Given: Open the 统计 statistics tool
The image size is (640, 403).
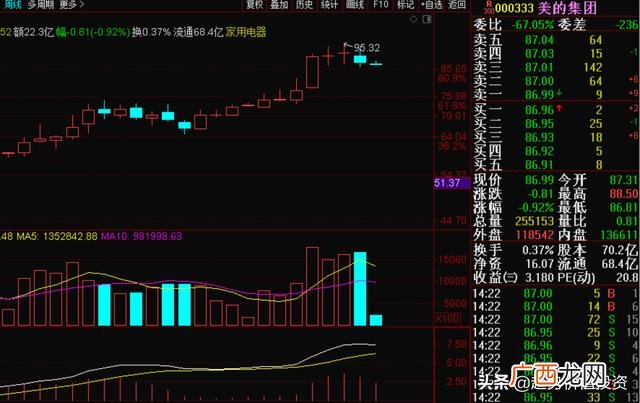Looking at the screenshot, I should point(329,5).
